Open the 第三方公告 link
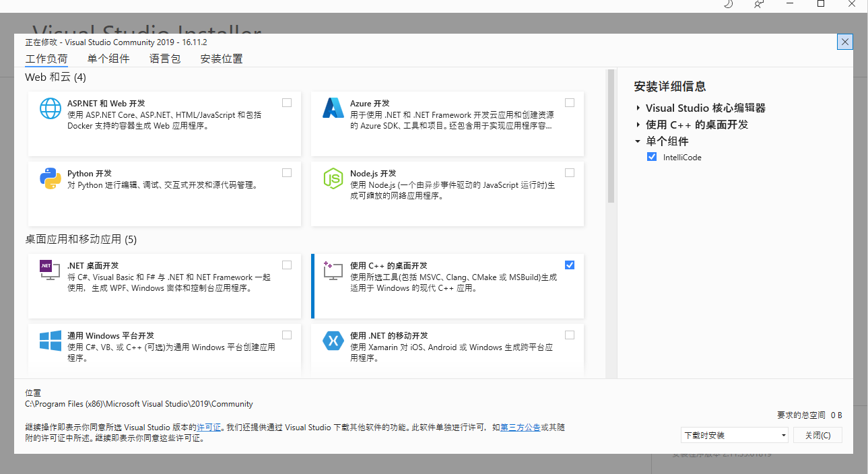The image size is (868, 474). [521, 428]
